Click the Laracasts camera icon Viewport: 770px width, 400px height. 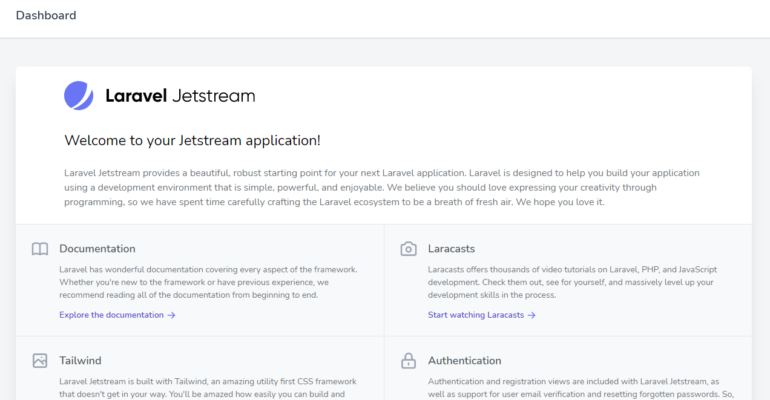[x=408, y=249]
